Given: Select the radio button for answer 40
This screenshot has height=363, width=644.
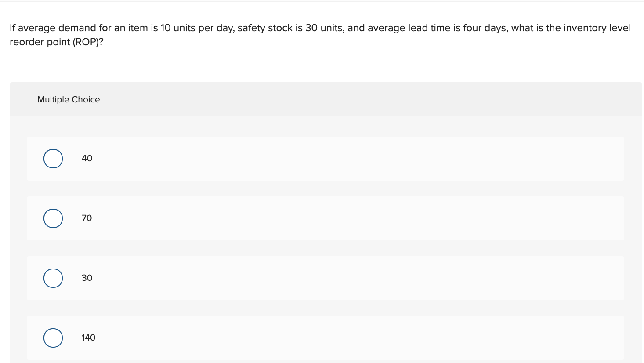Looking at the screenshot, I should coord(53,158).
